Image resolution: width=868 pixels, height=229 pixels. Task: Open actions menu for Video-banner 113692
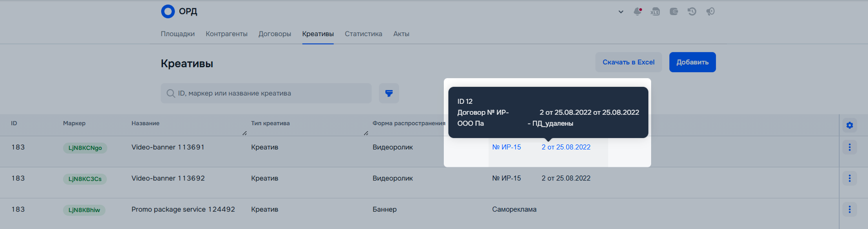coord(849,178)
